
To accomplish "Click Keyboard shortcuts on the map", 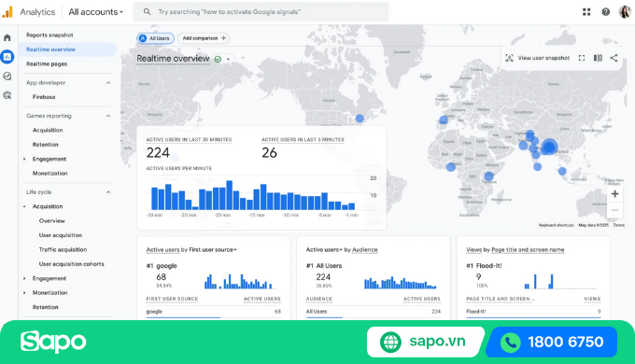I will (x=556, y=225).
